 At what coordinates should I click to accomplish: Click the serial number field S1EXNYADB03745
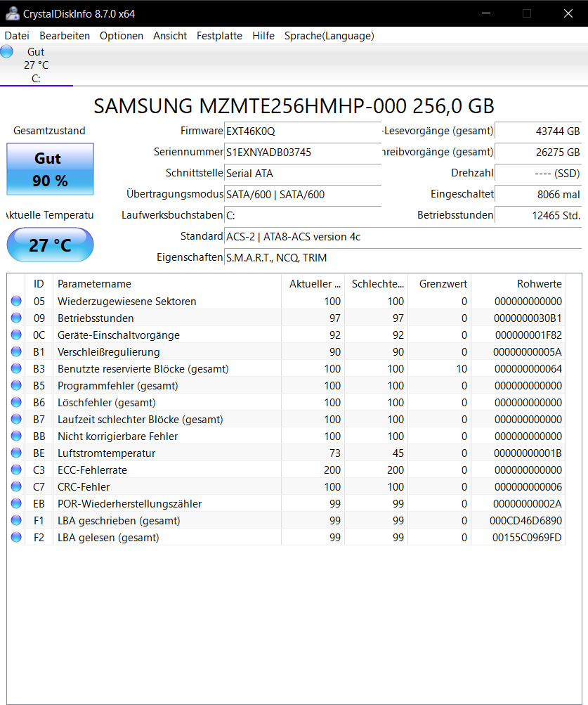pos(303,152)
